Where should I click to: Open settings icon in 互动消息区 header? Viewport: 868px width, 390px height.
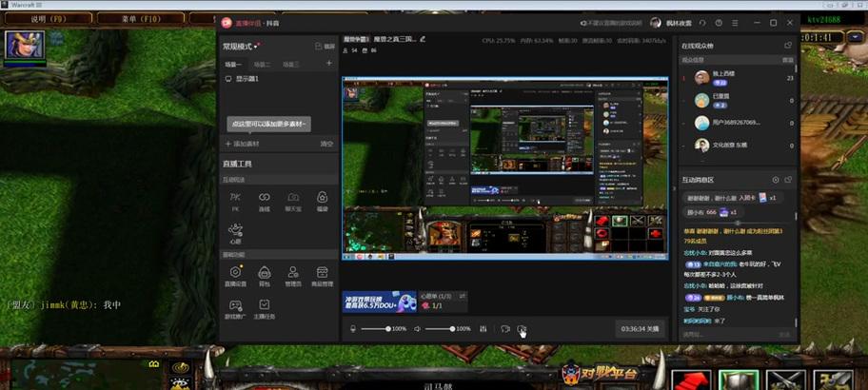pyautogui.click(x=776, y=180)
